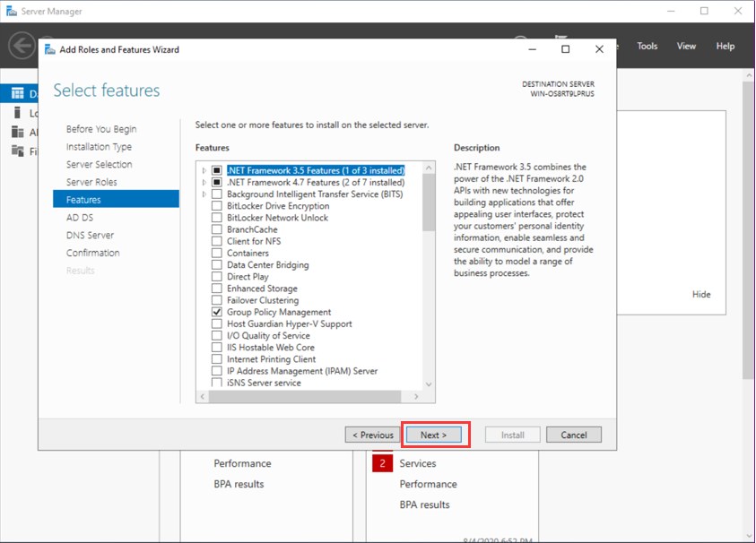The height and width of the screenshot is (543, 756).
Task: Click the Hide link on the right
Action: click(x=700, y=295)
